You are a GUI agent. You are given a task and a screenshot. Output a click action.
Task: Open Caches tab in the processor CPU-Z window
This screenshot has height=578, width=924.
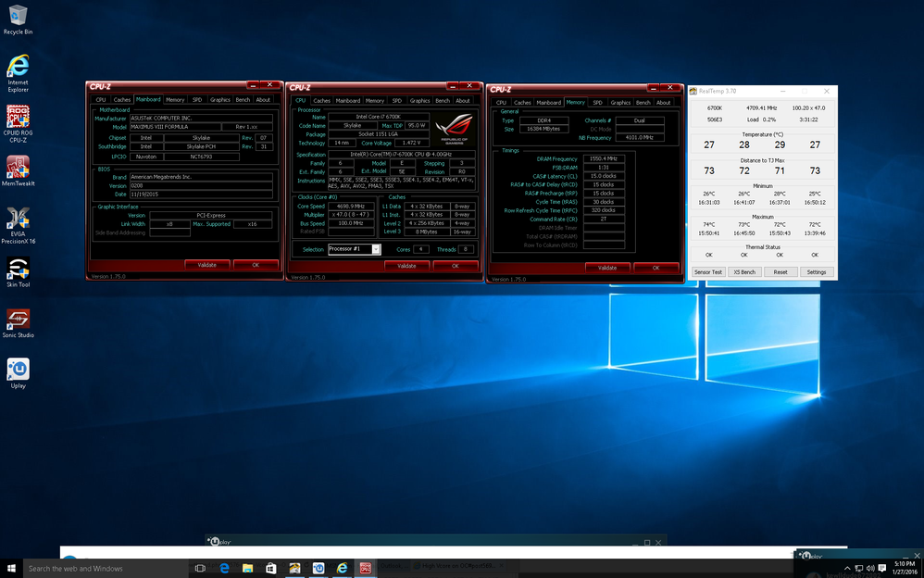(x=322, y=101)
